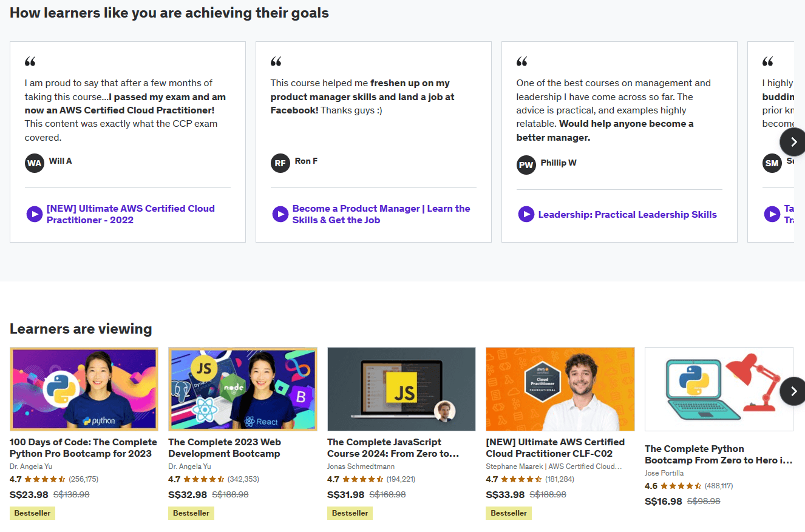Click the quotation mark icon in Ron F's testimonial
Viewport: 805px width, 532px height.
click(276, 61)
